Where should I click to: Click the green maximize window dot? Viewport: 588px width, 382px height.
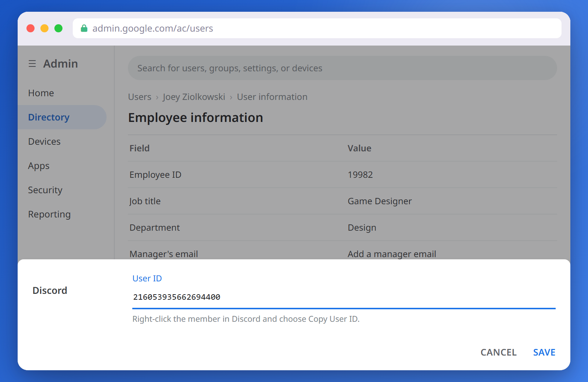pyautogui.click(x=58, y=28)
